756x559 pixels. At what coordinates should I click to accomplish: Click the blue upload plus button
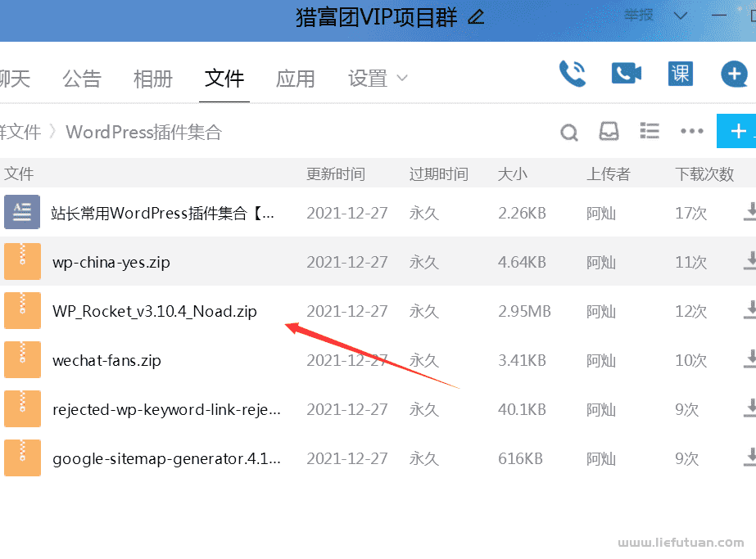736,131
